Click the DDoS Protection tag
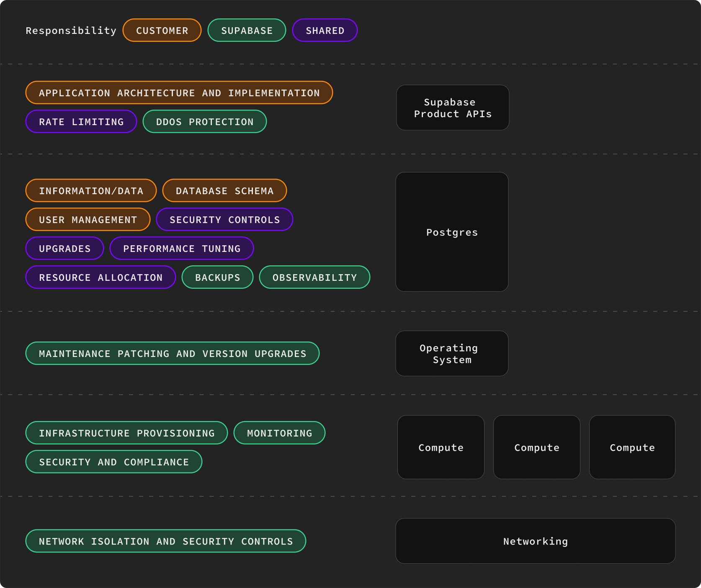The image size is (701, 588). coord(205,122)
